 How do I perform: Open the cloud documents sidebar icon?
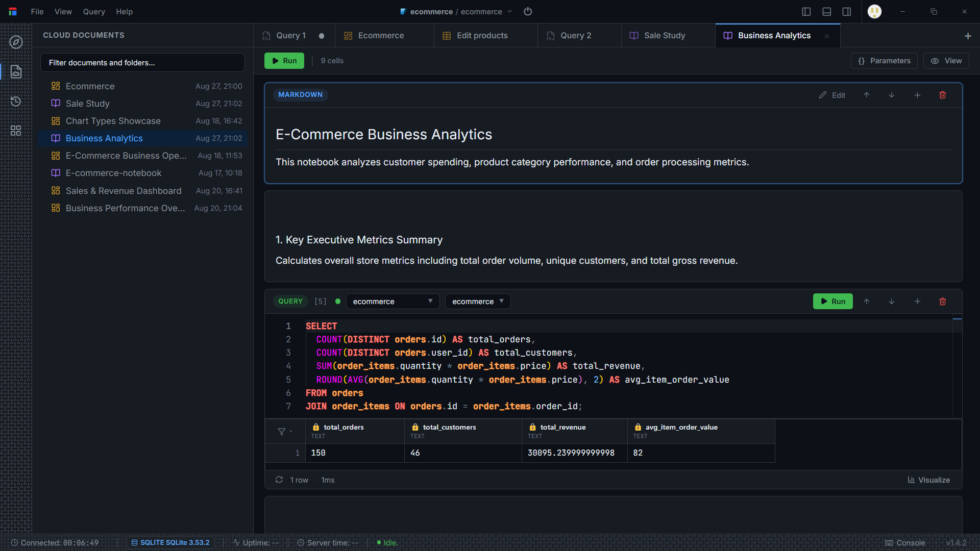[16, 71]
